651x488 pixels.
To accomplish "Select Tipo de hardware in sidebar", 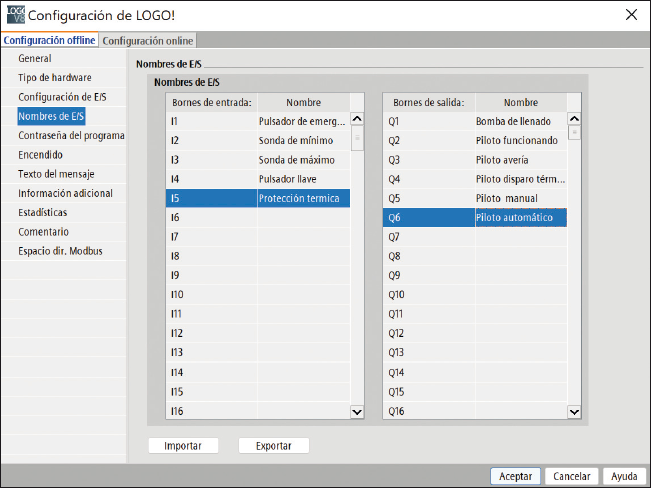I will pyautogui.click(x=55, y=78).
